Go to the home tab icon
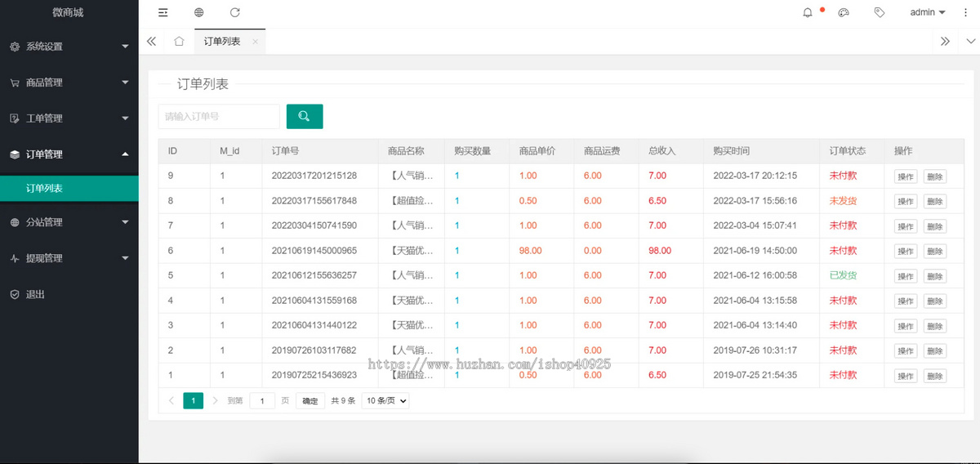Screen dimensions: 980x464 [x=179, y=41]
